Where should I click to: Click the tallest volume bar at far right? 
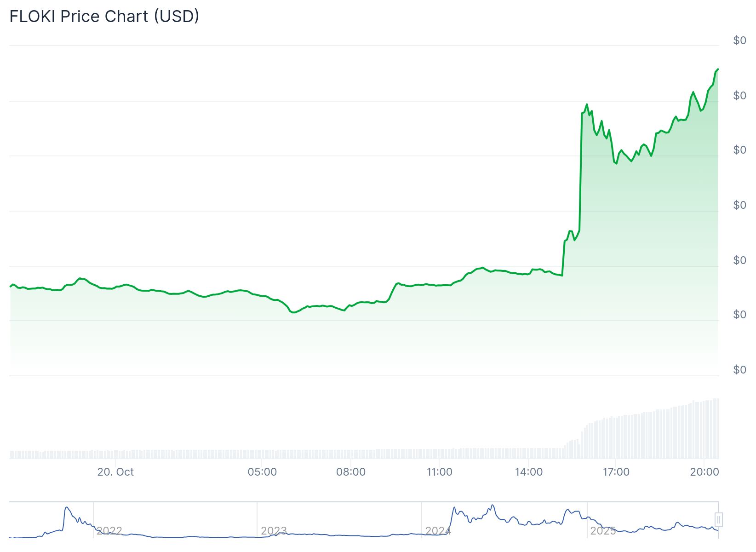pyautogui.click(x=716, y=428)
